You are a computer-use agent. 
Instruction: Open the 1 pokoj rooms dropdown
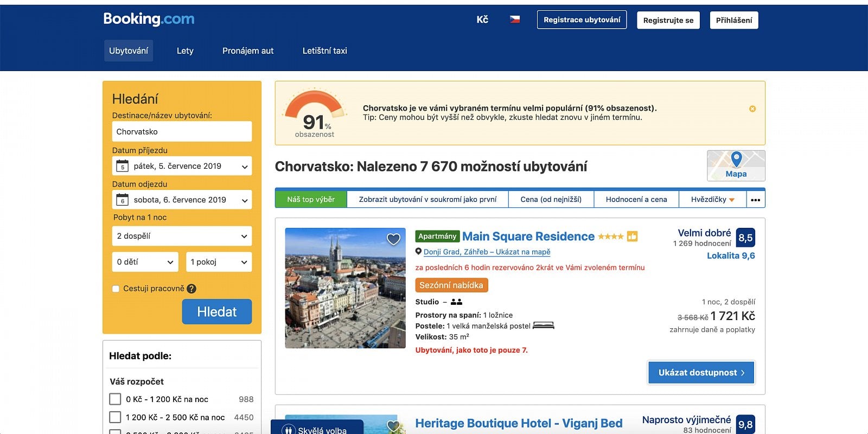tap(219, 262)
